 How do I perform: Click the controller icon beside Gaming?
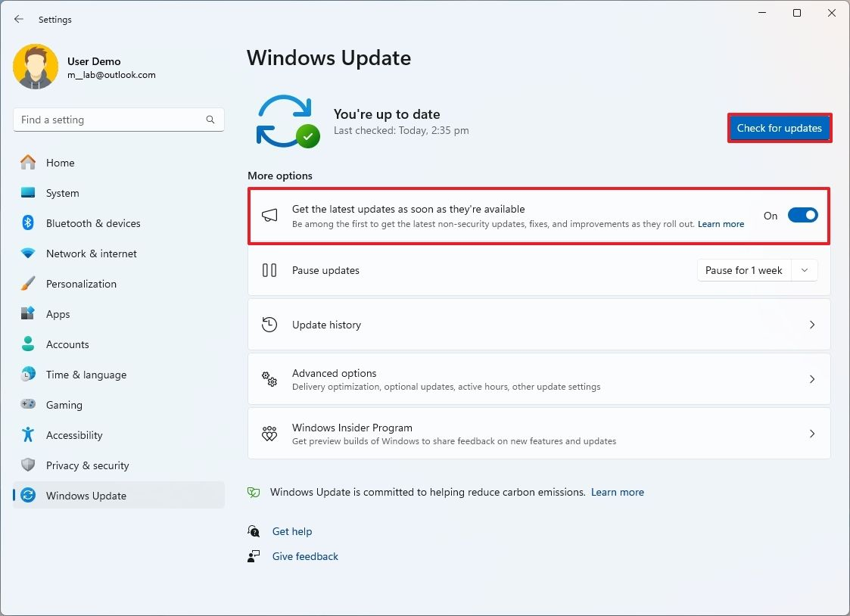[28, 404]
